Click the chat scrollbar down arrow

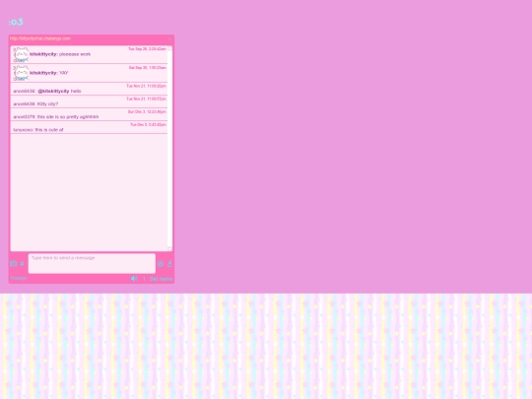[170, 249]
